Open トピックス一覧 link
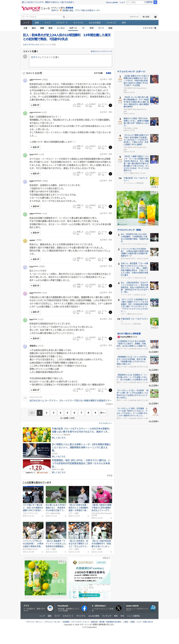 [150, 28]
